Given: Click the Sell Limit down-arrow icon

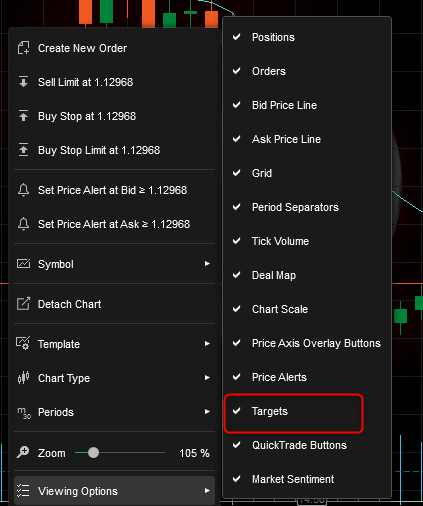Looking at the screenshot, I should coord(23,82).
